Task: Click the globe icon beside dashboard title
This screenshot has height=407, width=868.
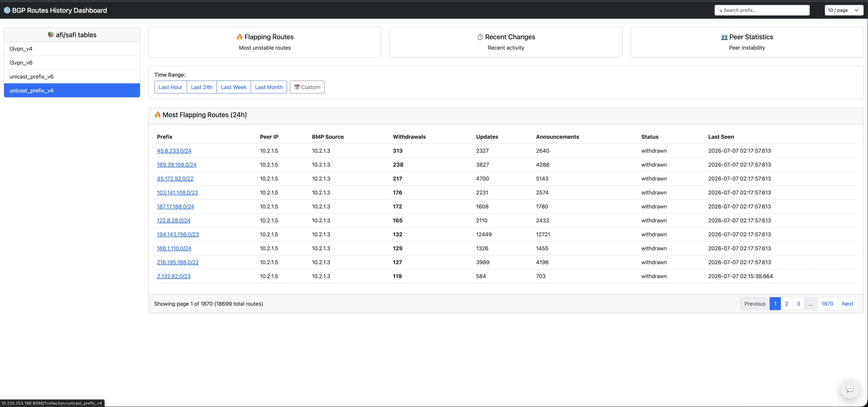Action: tap(7, 10)
